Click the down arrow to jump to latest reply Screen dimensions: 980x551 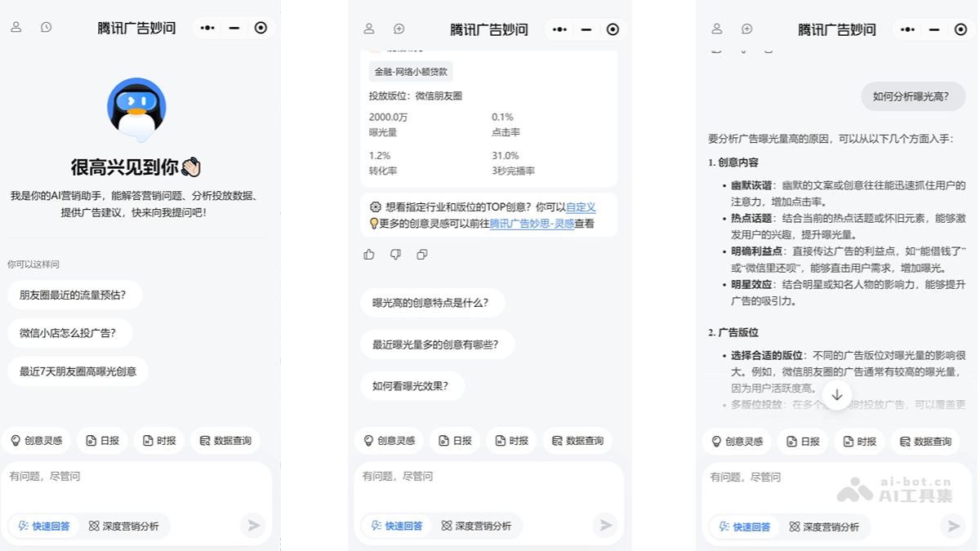835,394
